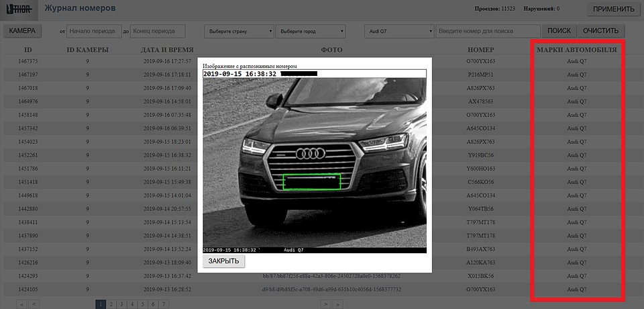The image size is (644, 309).
Task: Select ID cell 1442880
Action: (28, 209)
